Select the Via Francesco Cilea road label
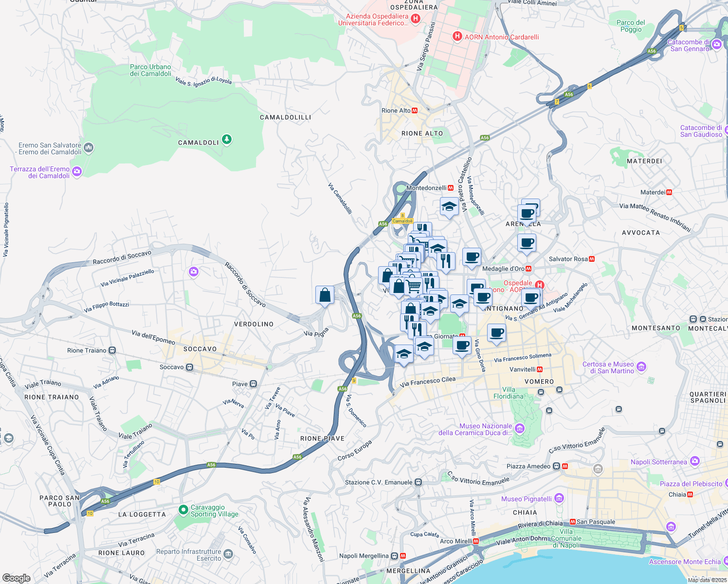The image size is (728, 584). (x=428, y=382)
